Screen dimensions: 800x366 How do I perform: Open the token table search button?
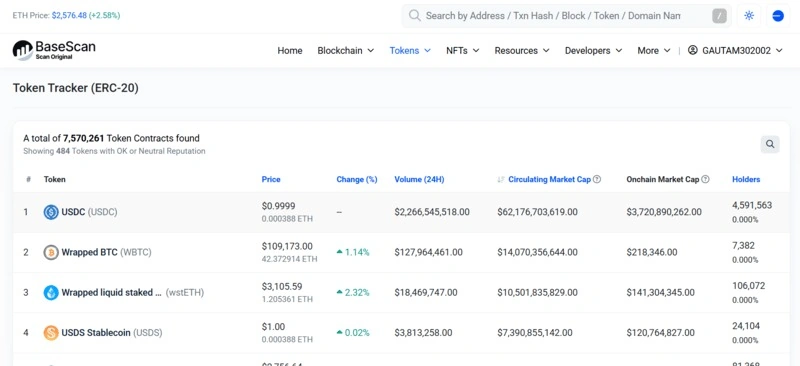770,144
